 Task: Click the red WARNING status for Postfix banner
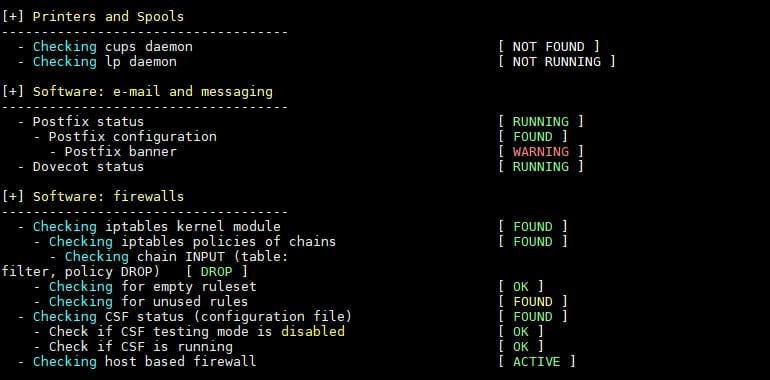[541, 152]
